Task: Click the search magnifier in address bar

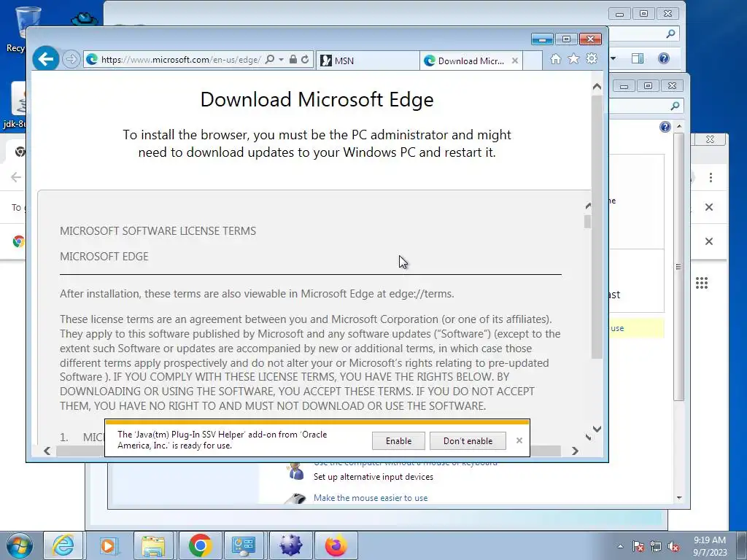Action: tap(270, 60)
